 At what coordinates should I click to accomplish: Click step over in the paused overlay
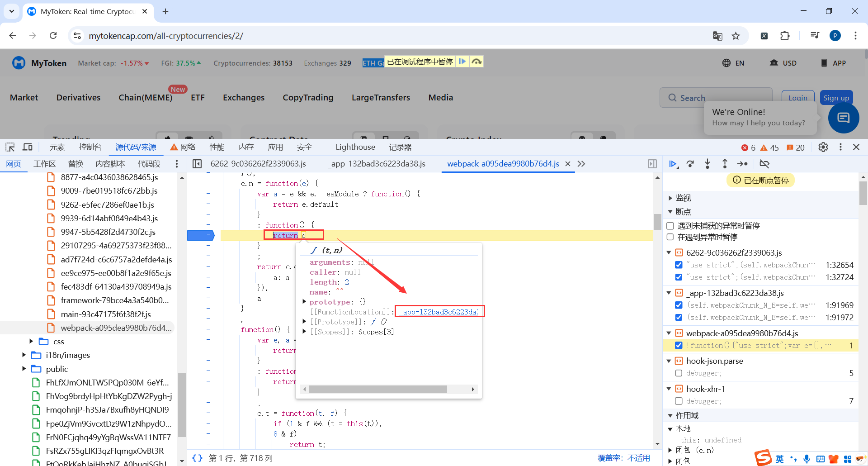[x=476, y=62]
